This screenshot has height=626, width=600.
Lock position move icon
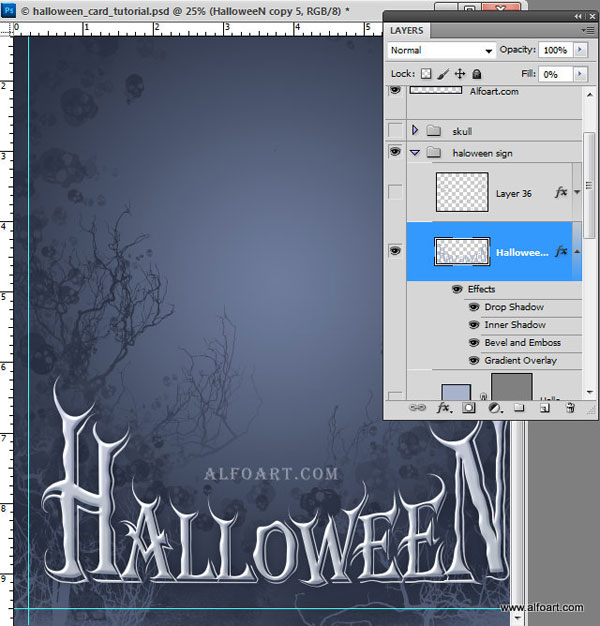[460, 74]
